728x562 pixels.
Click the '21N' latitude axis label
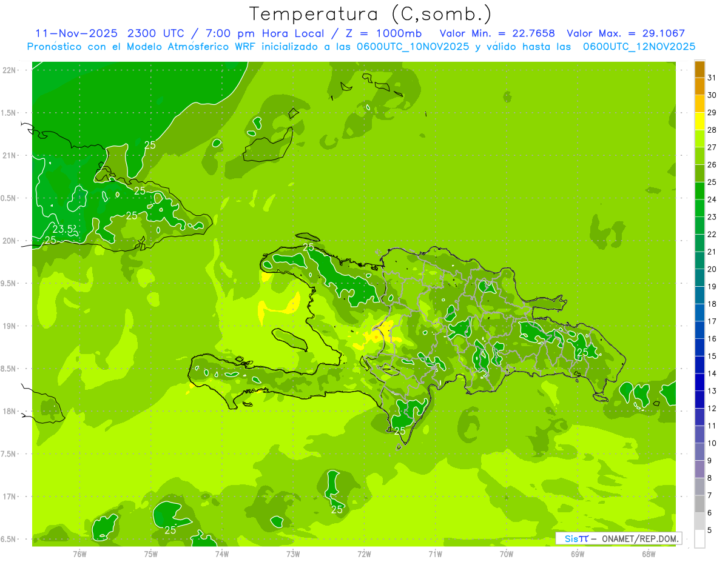click(10, 156)
